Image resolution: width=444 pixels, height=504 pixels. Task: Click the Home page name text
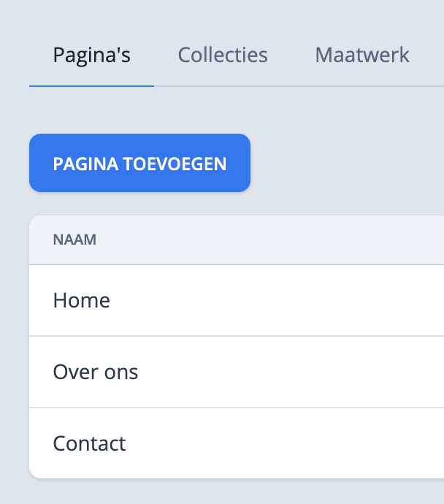(x=82, y=300)
